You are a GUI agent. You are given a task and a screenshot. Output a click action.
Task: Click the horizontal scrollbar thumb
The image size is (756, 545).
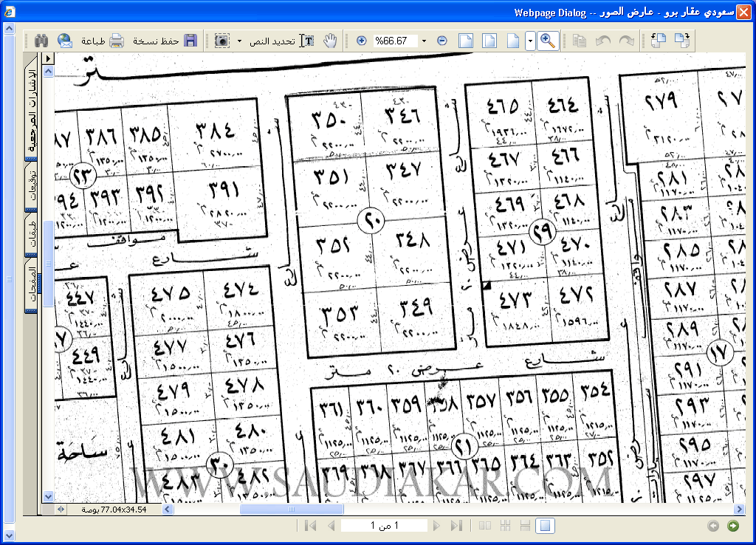pos(292,510)
